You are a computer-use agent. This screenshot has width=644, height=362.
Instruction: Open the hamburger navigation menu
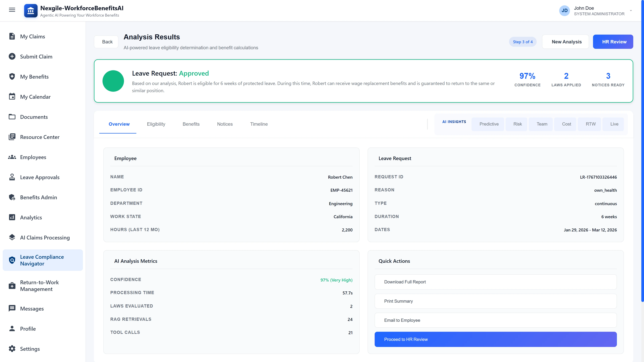click(x=12, y=10)
